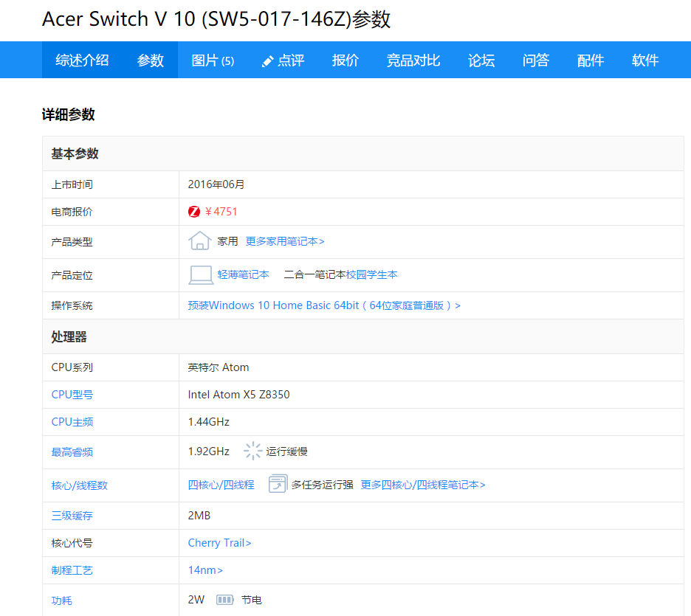Click the 轻薄笔记本 link
The image size is (691, 616).
(244, 274)
